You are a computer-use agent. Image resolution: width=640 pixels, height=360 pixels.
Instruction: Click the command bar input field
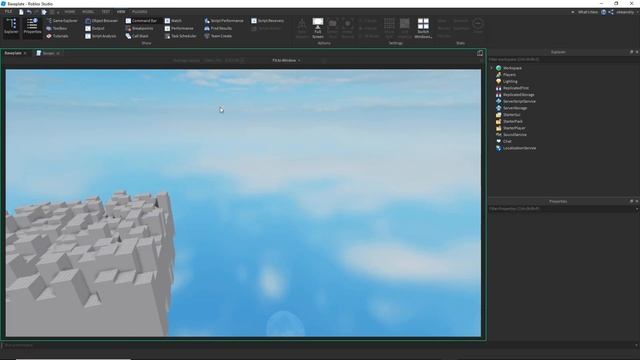tap(318, 345)
